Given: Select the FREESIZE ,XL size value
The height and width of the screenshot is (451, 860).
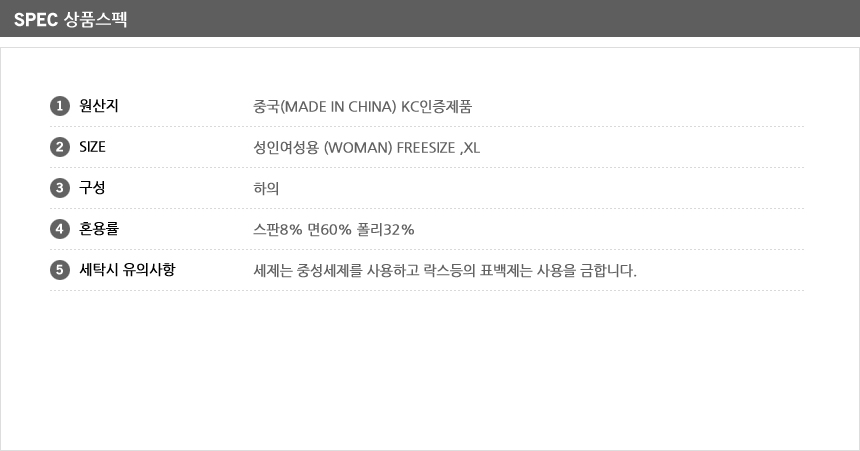Looking at the screenshot, I should (439, 148).
